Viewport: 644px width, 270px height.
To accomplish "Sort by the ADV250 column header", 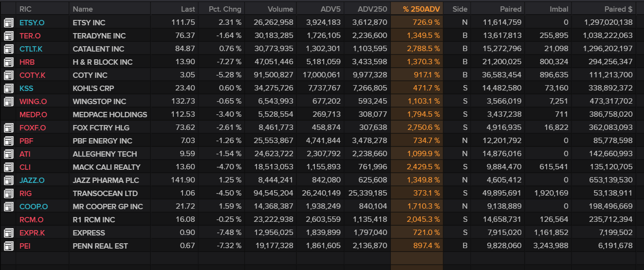I will [372, 9].
